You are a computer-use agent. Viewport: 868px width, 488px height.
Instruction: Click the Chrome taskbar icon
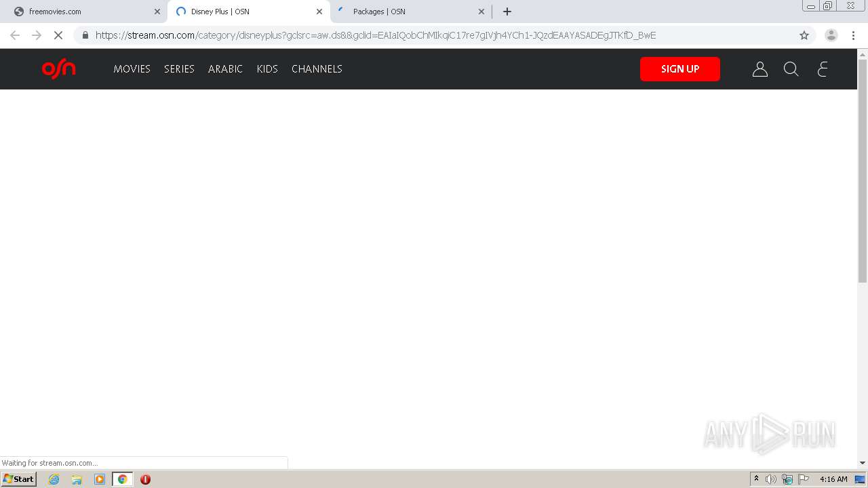[122, 479]
